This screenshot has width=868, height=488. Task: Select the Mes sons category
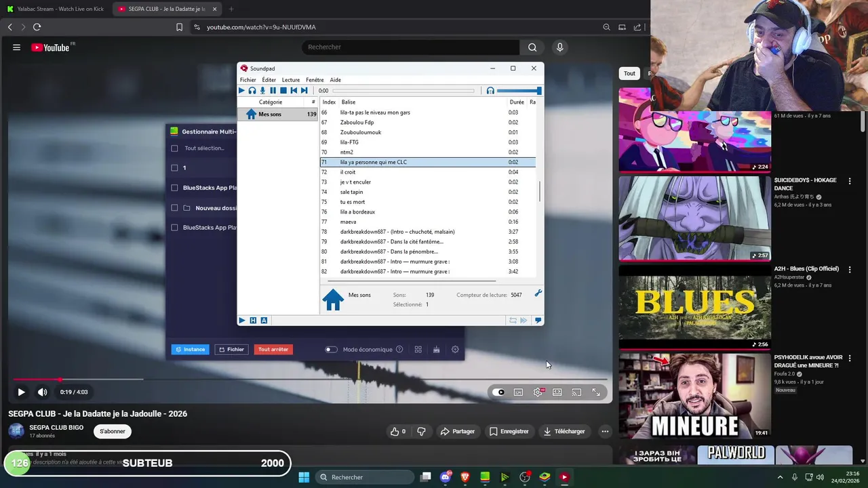(x=278, y=114)
